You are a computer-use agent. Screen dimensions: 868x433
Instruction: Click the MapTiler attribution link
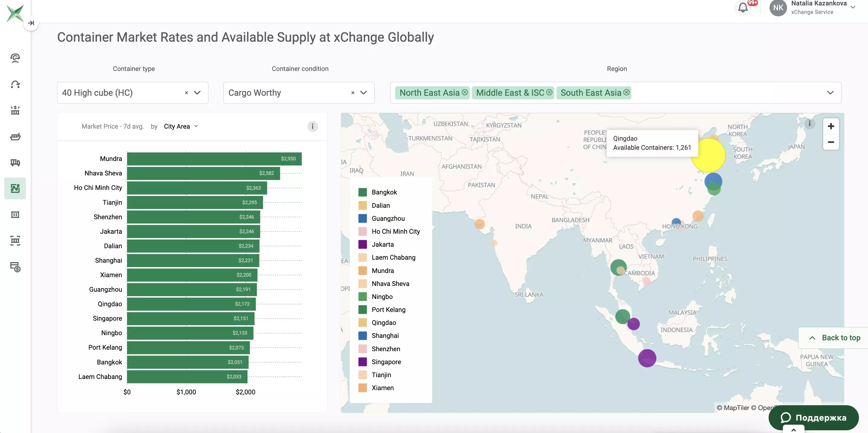[732, 408]
